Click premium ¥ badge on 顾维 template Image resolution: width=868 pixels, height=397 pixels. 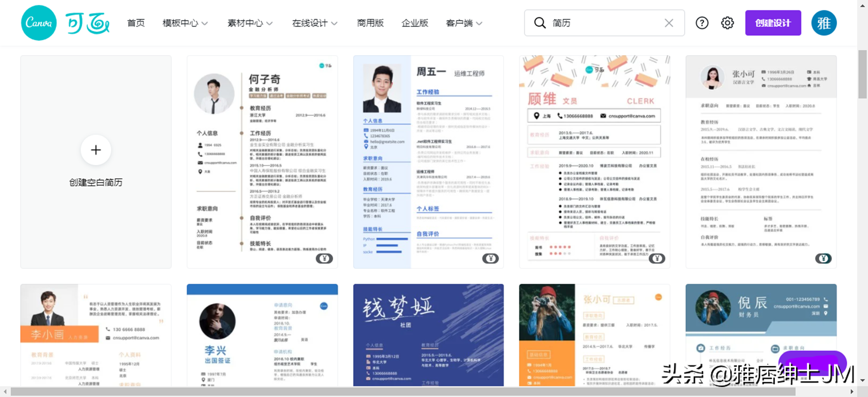tap(657, 259)
